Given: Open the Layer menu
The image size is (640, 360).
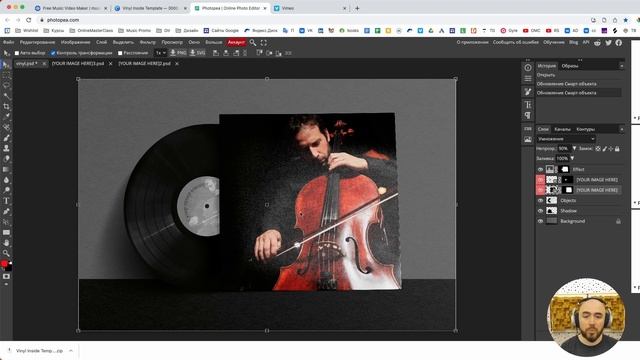Looking at the screenshot, I should coord(101,42).
